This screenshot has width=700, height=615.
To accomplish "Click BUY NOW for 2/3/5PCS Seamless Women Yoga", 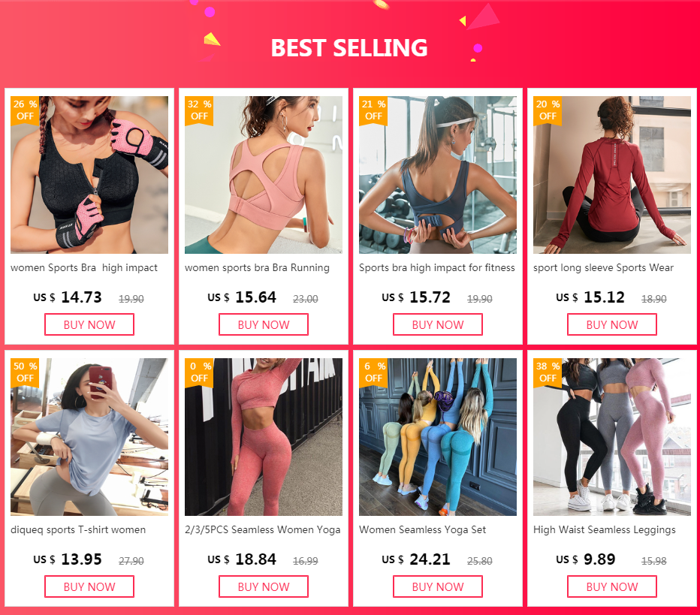I will pyautogui.click(x=264, y=586).
